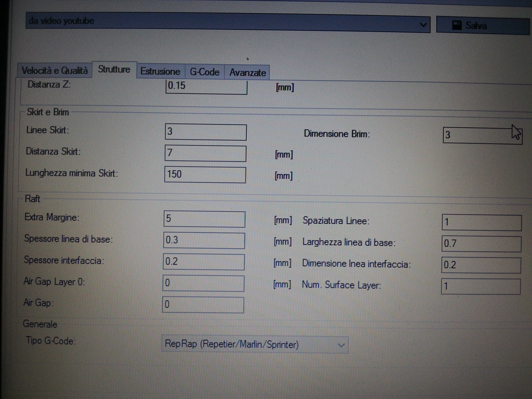Image resolution: width=532 pixels, height=399 pixels.
Task: Click the 'Raft' section label
Action: point(32,199)
